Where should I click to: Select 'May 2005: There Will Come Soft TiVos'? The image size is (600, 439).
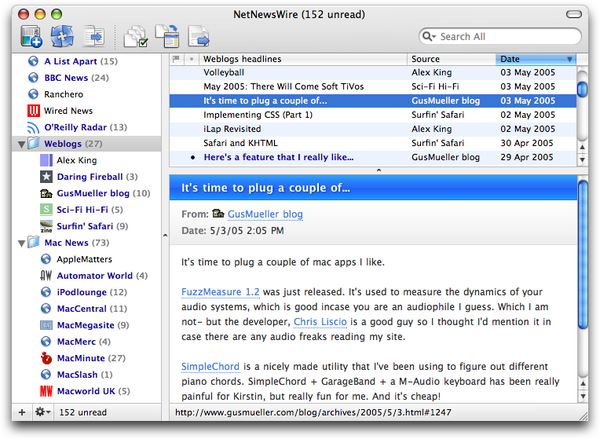pyautogui.click(x=373, y=86)
